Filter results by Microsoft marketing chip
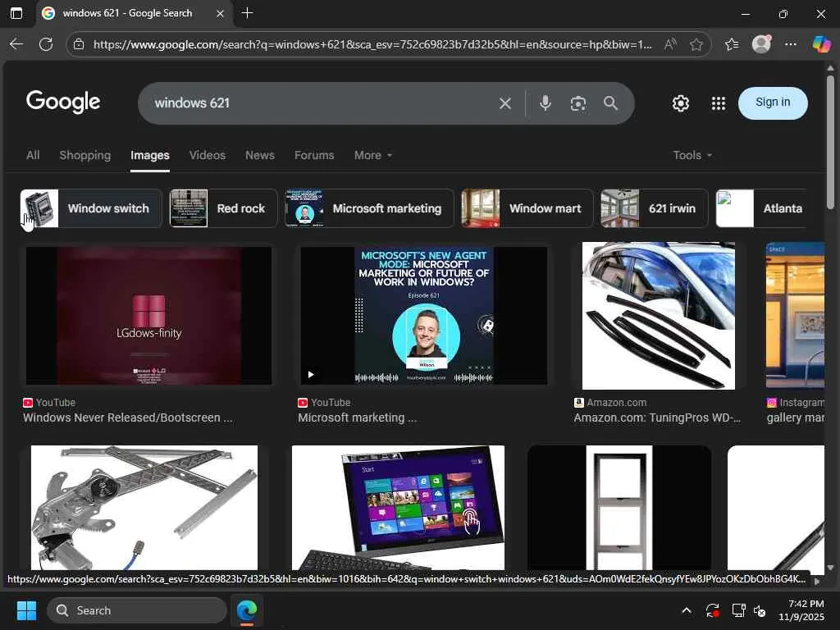This screenshot has width=840, height=630. 369,208
